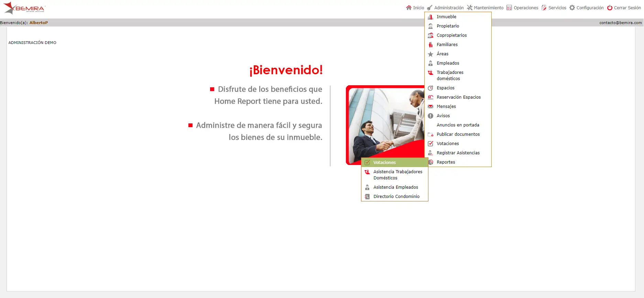Image resolution: width=644 pixels, height=298 pixels.
Task: Click the Asistencia Empleados worker icon
Action: (367, 187)
